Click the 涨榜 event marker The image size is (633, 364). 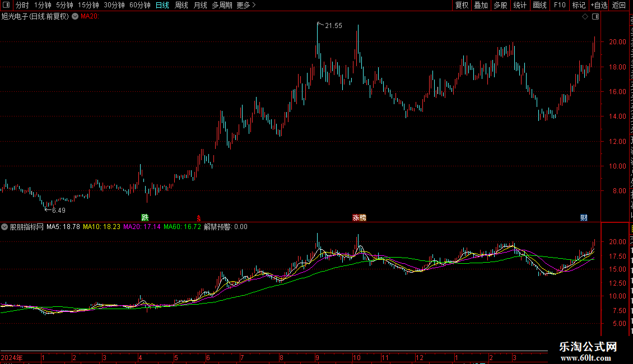pos(359,217)
